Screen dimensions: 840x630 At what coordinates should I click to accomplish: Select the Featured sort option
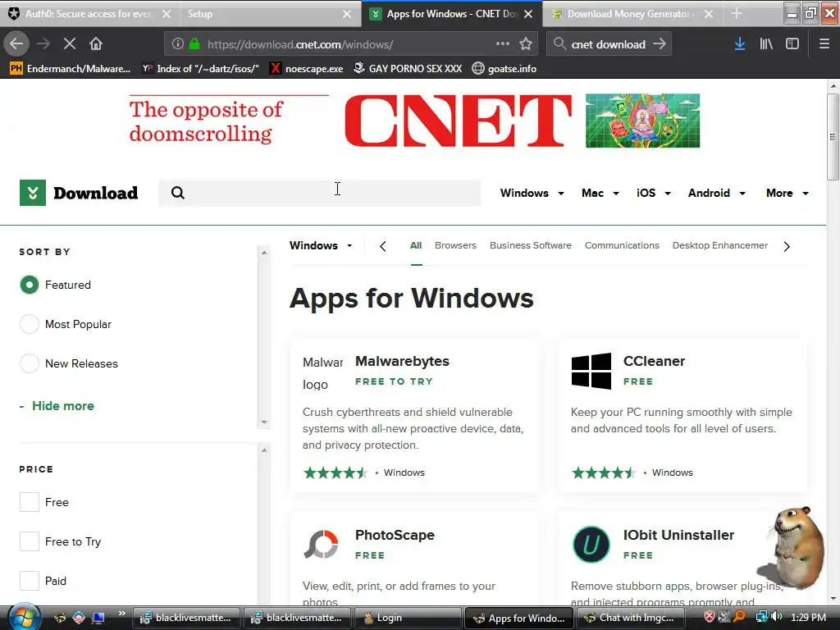coord(30,285)
